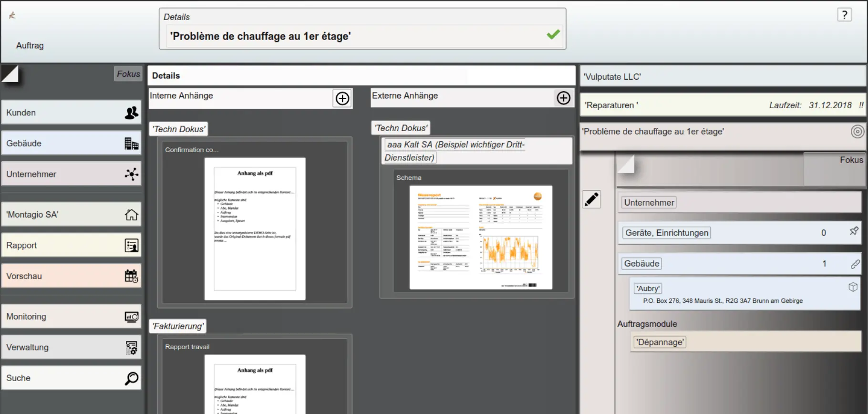The width and height of the screenshot is (868, 414).
Task: Click the Auftrag label
Action: tap(30, 45)
